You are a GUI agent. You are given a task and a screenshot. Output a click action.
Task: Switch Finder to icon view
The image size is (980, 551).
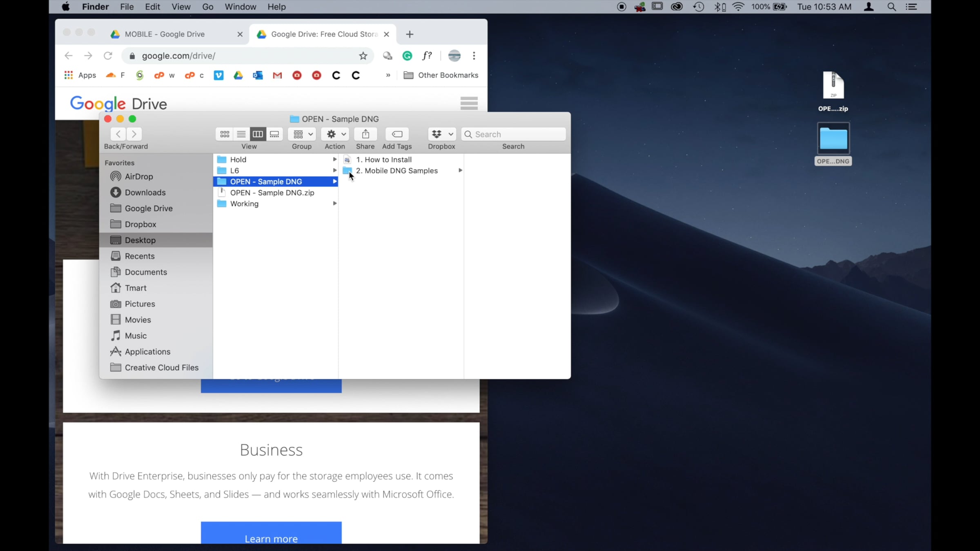(x=225, y=134)
